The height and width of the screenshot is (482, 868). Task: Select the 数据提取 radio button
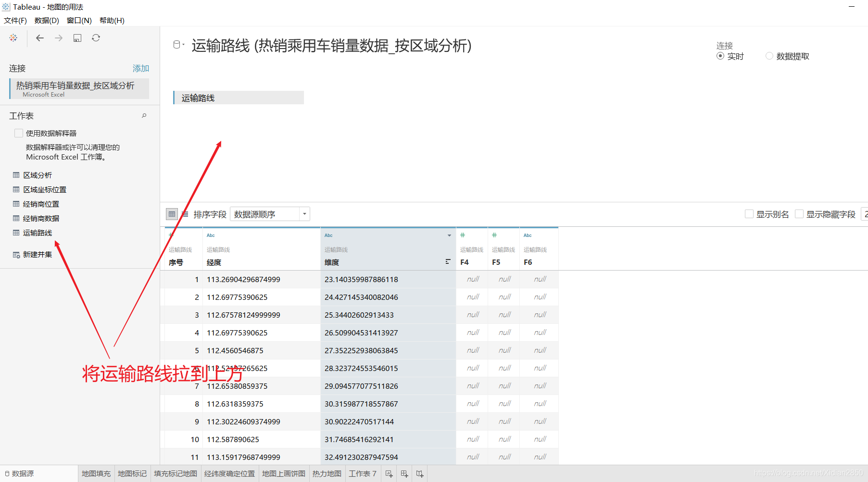[769, 56]
